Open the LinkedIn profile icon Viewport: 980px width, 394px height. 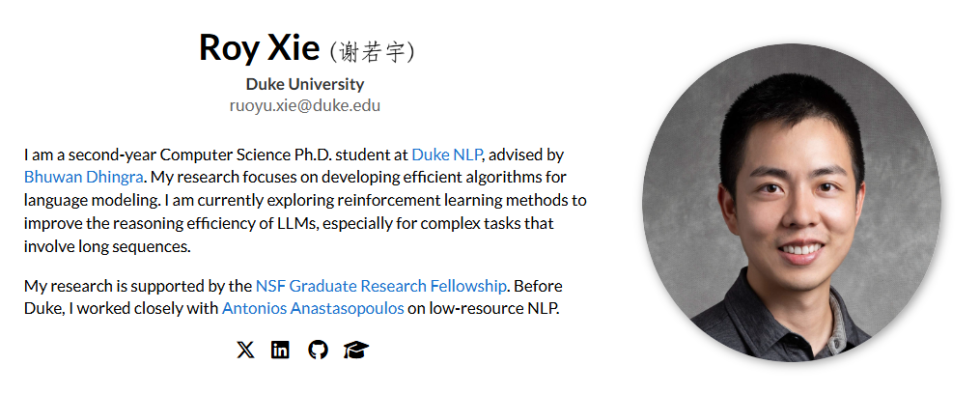click(x=280, y=350)
